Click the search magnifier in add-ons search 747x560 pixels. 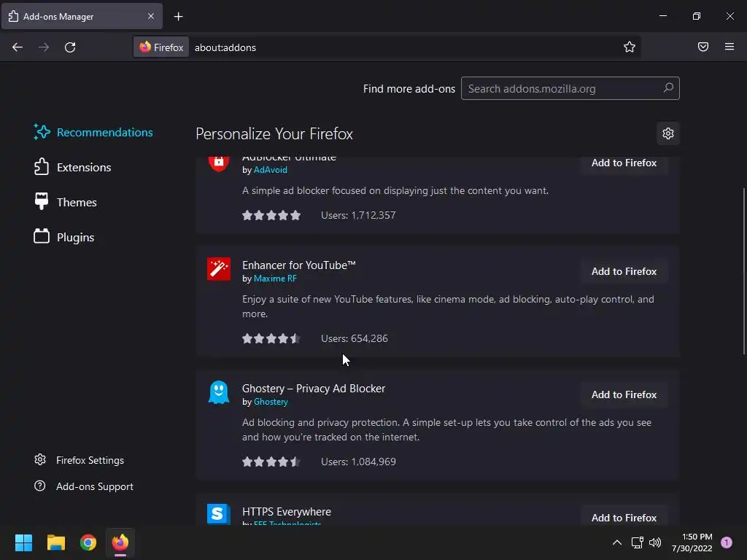668,88
